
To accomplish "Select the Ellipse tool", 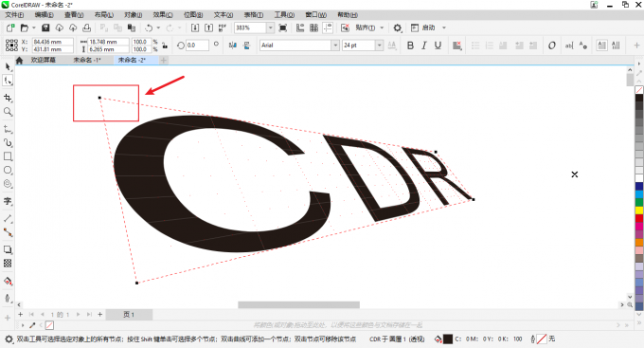I will pyautogui.click(x=8, y=170).
